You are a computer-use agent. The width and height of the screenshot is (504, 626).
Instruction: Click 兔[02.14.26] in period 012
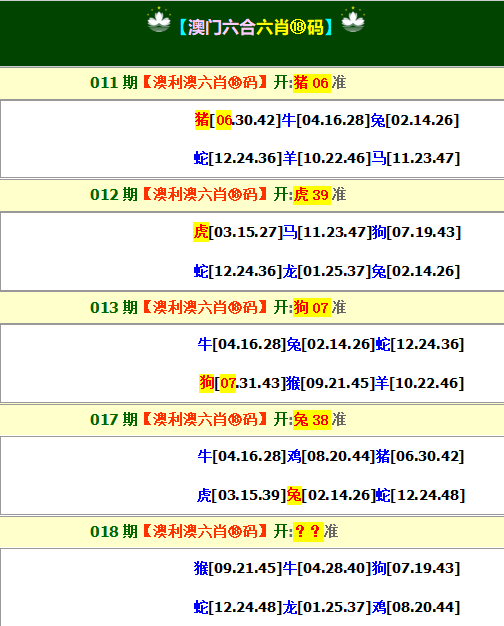[x=416, y=271]
